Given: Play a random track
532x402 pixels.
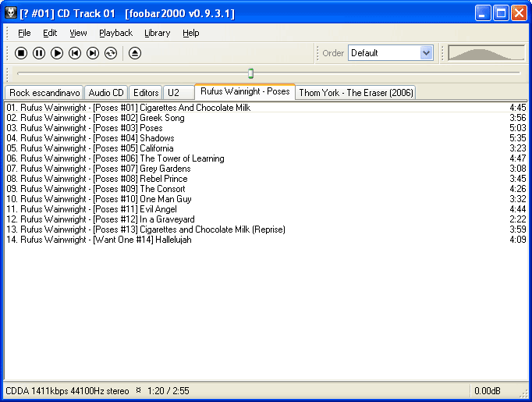Looking at the screenshot, I should coord(111,53).
